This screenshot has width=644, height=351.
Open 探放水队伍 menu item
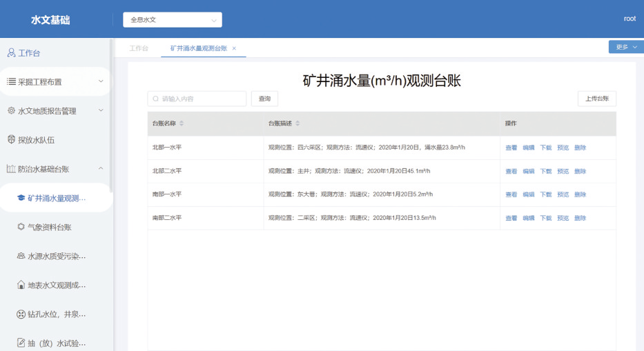[36, 140]
